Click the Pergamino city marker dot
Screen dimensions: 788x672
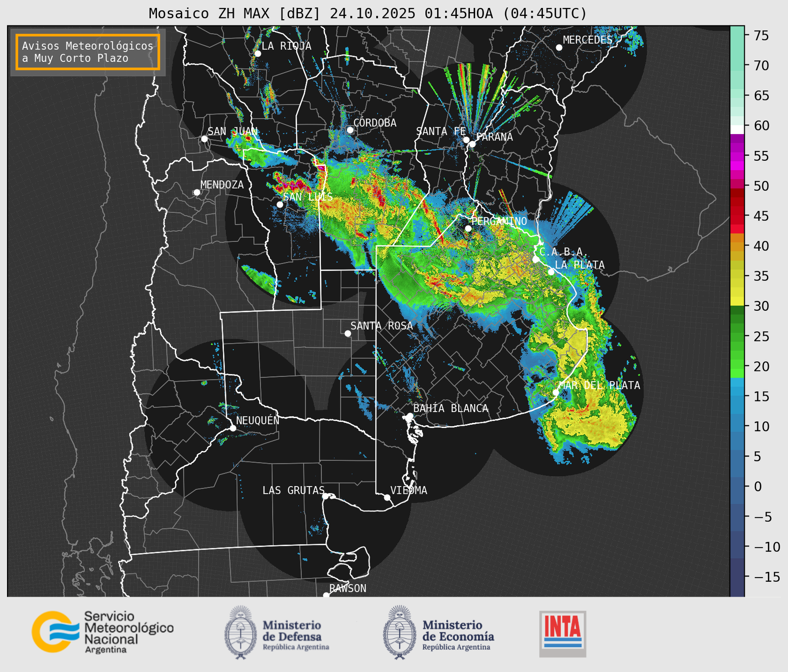(x=468, y=229)
